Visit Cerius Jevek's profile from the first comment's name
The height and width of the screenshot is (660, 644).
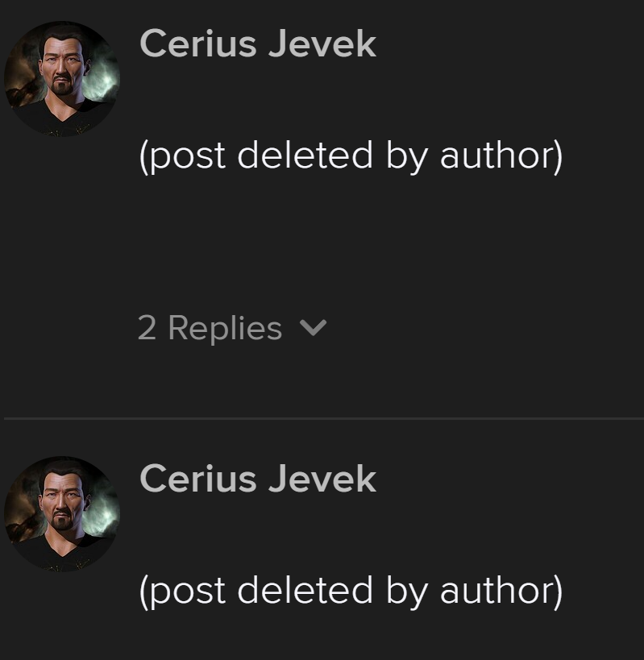258,44
